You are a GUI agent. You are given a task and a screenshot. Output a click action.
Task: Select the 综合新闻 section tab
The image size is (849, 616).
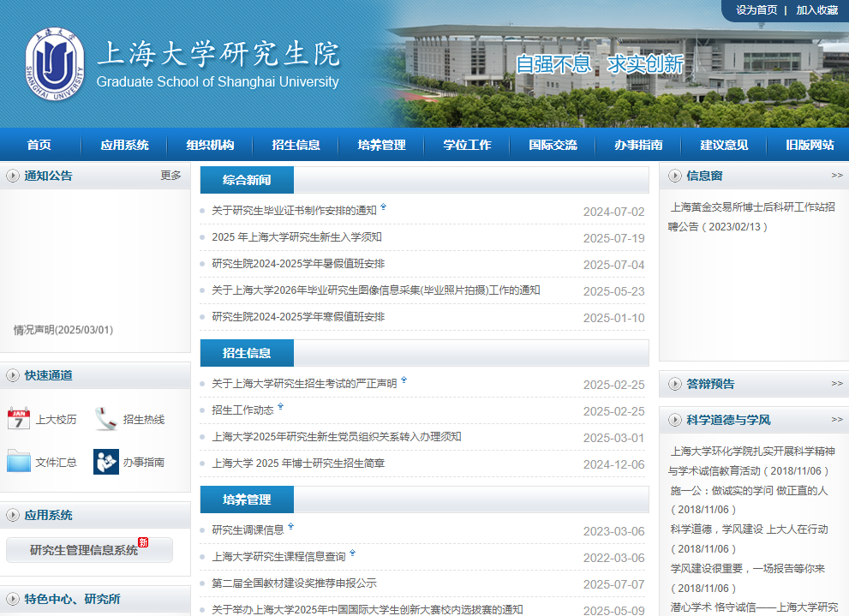tap(247, 180)
